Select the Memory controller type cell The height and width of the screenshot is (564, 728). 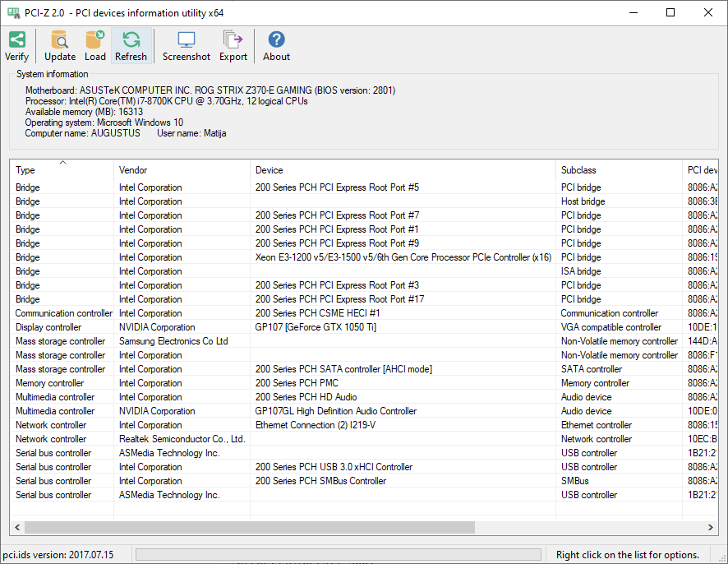tap(49, 383)
